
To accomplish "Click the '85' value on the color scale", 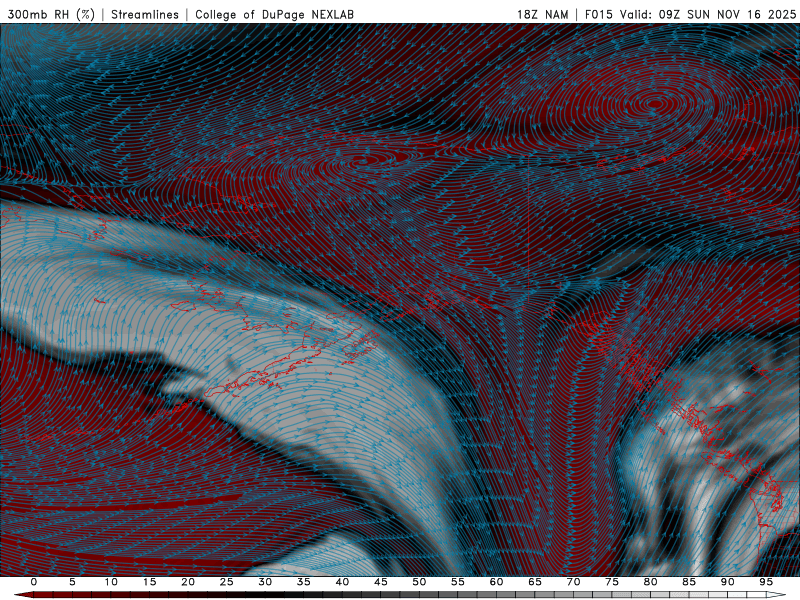I will [689, 582].
